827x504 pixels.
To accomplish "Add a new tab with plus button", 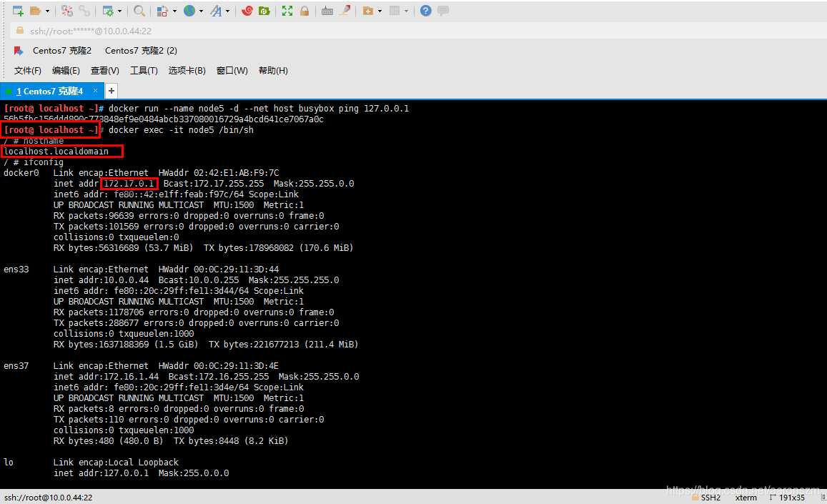I will (112, 92).
